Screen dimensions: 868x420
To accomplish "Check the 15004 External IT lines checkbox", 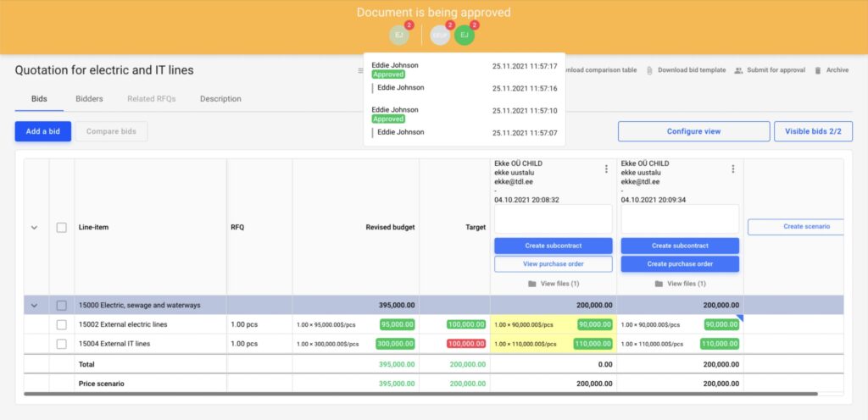I will pyautogui.click(x=61, y=344).
